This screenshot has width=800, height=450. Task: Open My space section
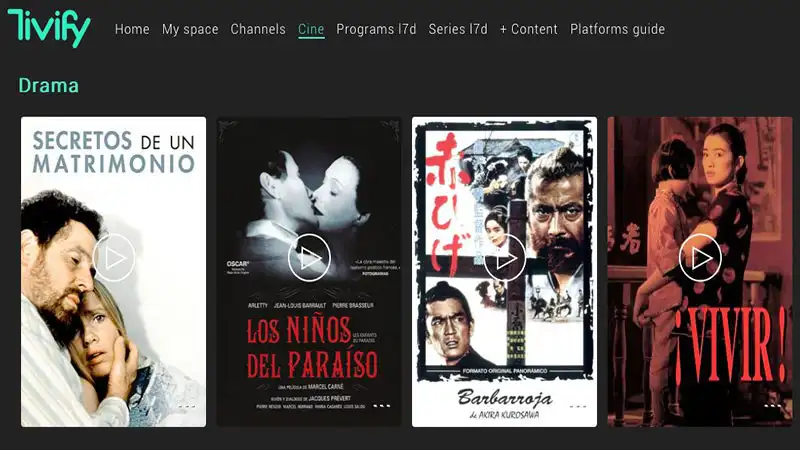(x=190, y=29)
